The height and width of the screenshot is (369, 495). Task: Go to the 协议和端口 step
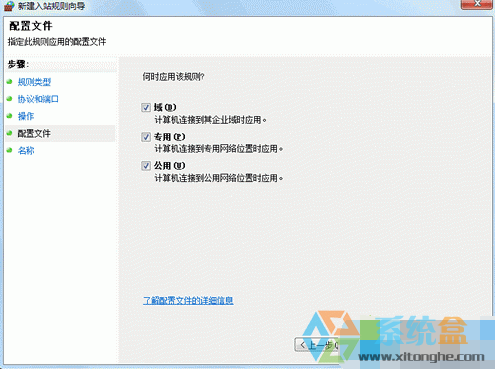point(38,99)
